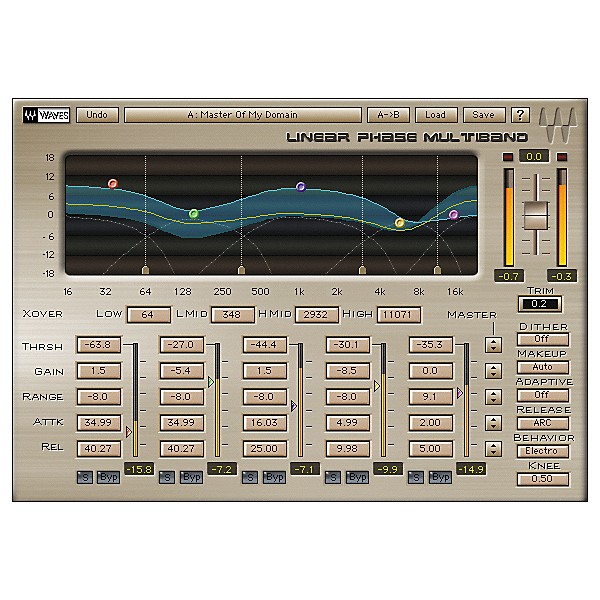Click the left clip indicator LED
The height and width of the screenshot is (600, 600).
click(508, 157)
